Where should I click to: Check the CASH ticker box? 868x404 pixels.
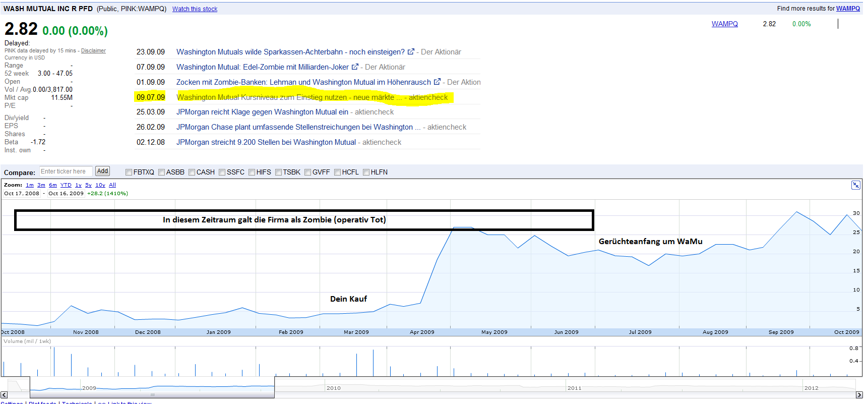192,172
